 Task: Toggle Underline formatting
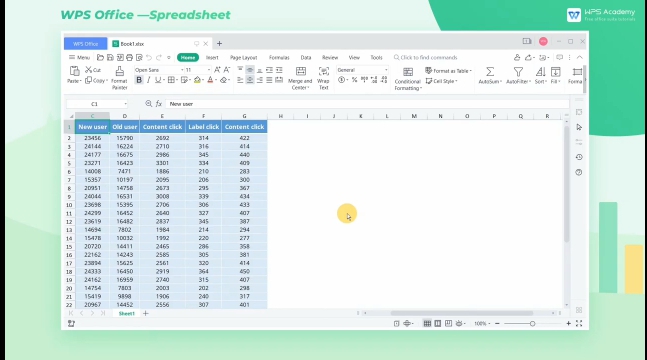158,80
